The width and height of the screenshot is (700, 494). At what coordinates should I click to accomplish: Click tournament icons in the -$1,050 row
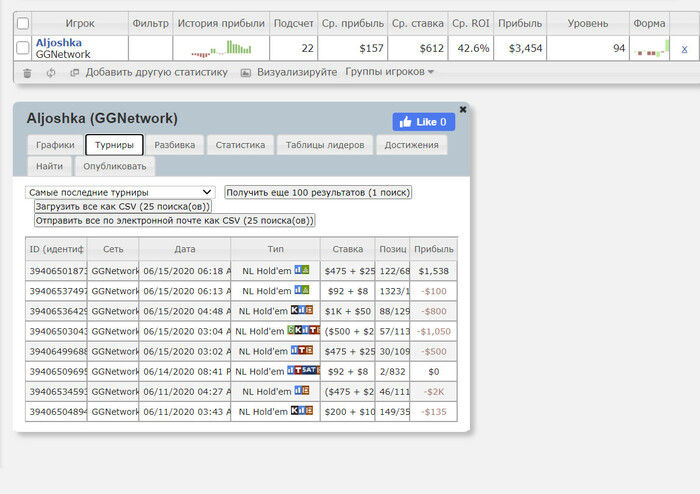point(304,330)
